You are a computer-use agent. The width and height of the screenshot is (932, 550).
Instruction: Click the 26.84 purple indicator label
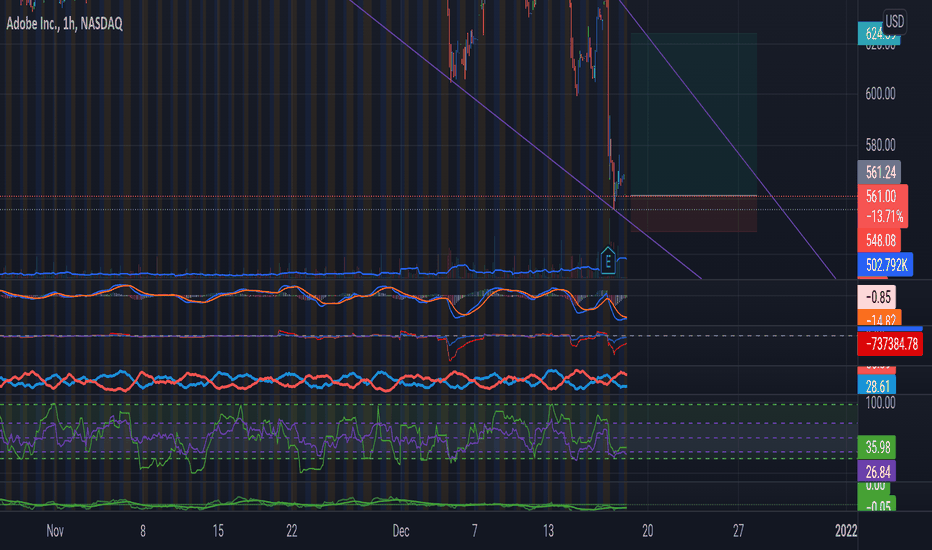[x=877, y=472]
